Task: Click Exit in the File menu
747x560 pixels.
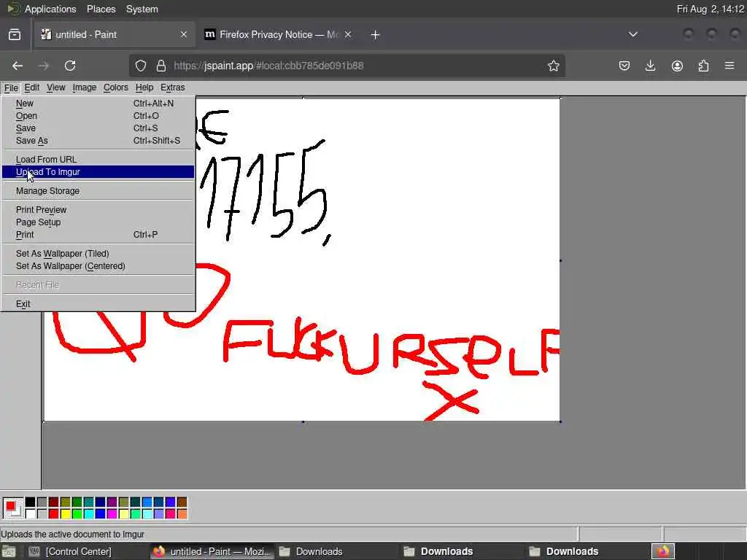Action: [98, 304]
